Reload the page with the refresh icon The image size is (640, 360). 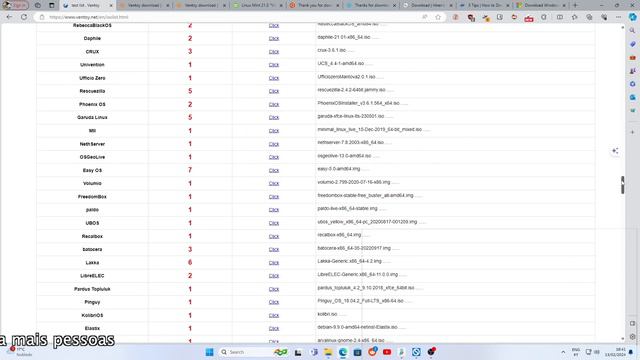[x=24, y=17]
